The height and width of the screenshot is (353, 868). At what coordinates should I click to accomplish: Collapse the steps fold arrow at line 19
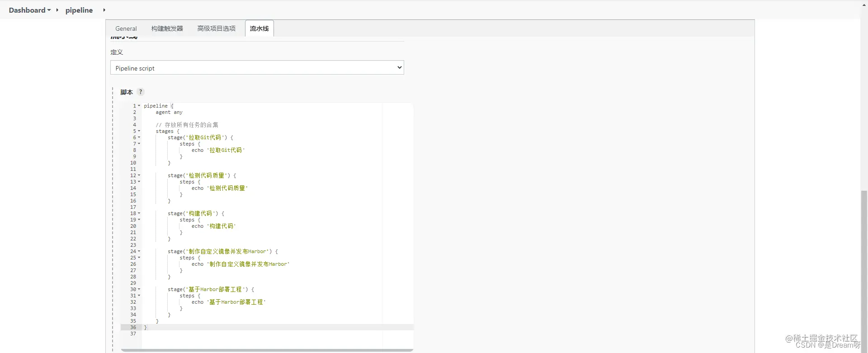point(139,220)
